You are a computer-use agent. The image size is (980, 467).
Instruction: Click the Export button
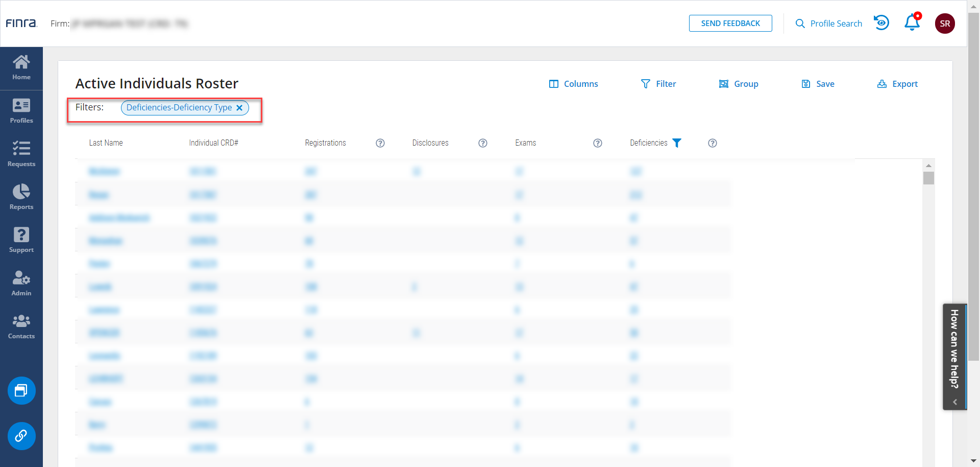click(x=897, y=84)
